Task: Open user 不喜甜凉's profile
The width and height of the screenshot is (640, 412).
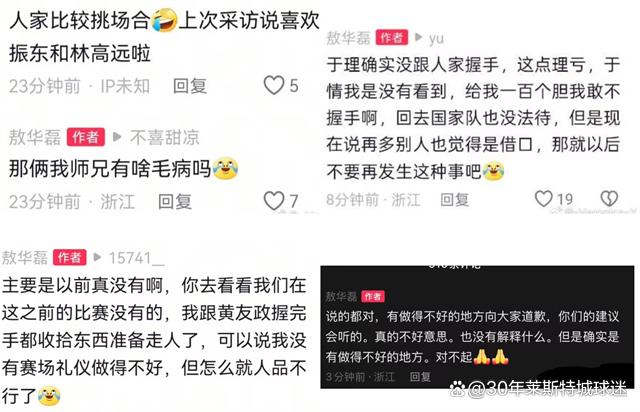Action: (x=164, y=137)
